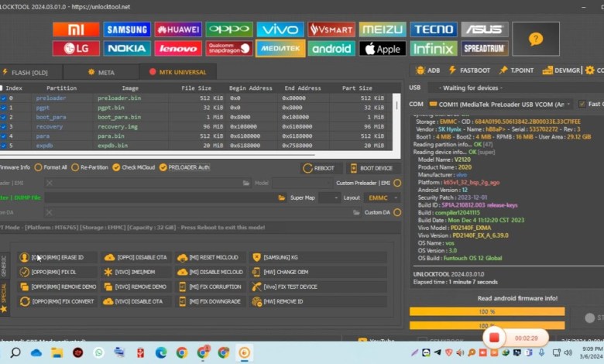
Task: Select the Vivo brand icon
Action: tap(280, 29)
